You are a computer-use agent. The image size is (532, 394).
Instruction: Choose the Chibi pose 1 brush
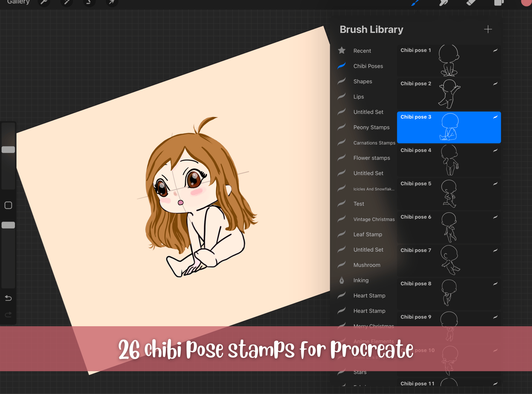tap(449, 60)
